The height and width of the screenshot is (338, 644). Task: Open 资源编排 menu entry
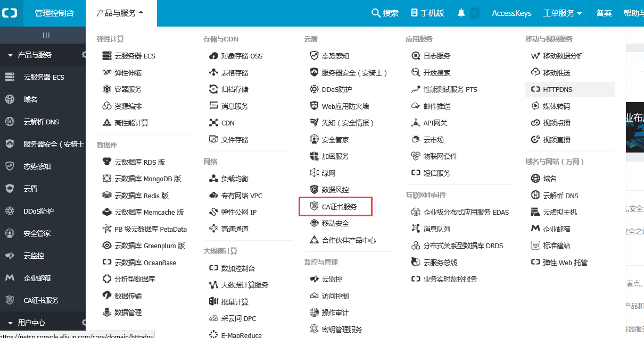128,106
